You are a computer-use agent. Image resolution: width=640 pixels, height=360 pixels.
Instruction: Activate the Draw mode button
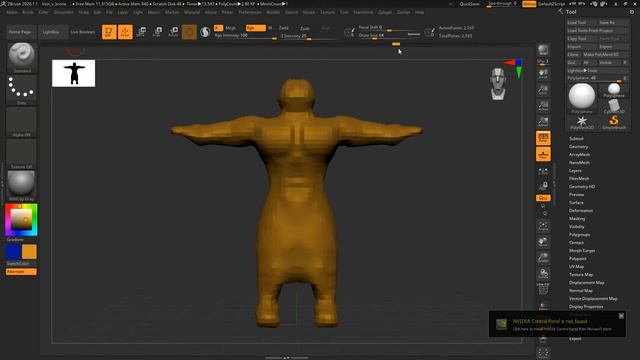point(125,32)
